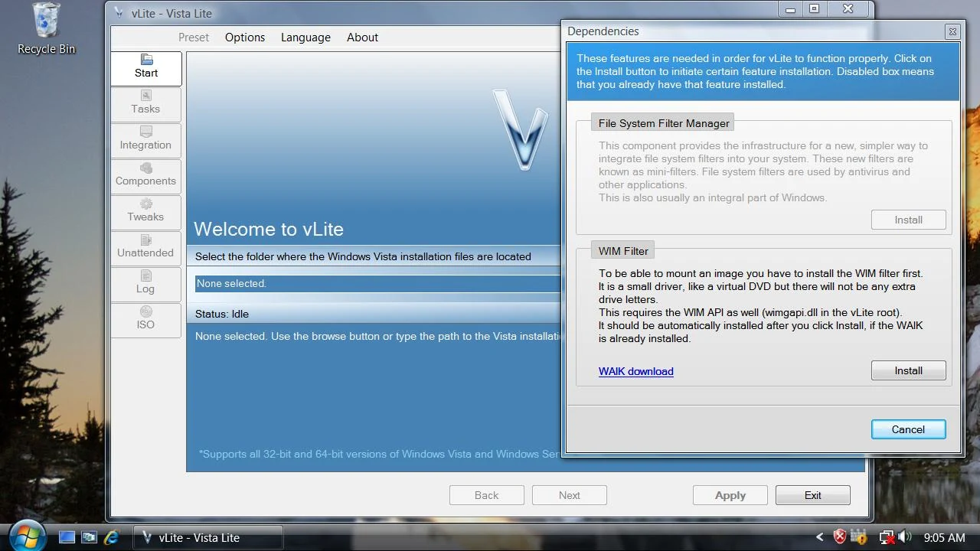The height and width of the screenshot is (551, 980).
Task: Open the About menu
Action: coord(362,37)
